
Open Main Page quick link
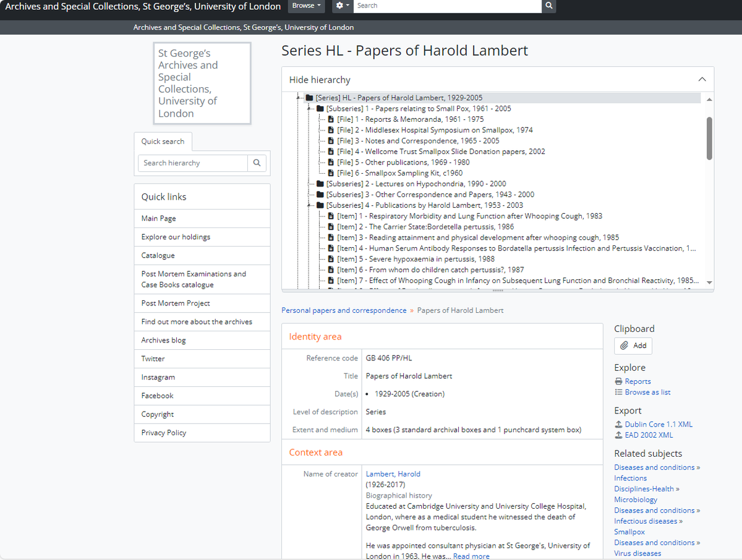pyautogui.click(x=202, y=218)
